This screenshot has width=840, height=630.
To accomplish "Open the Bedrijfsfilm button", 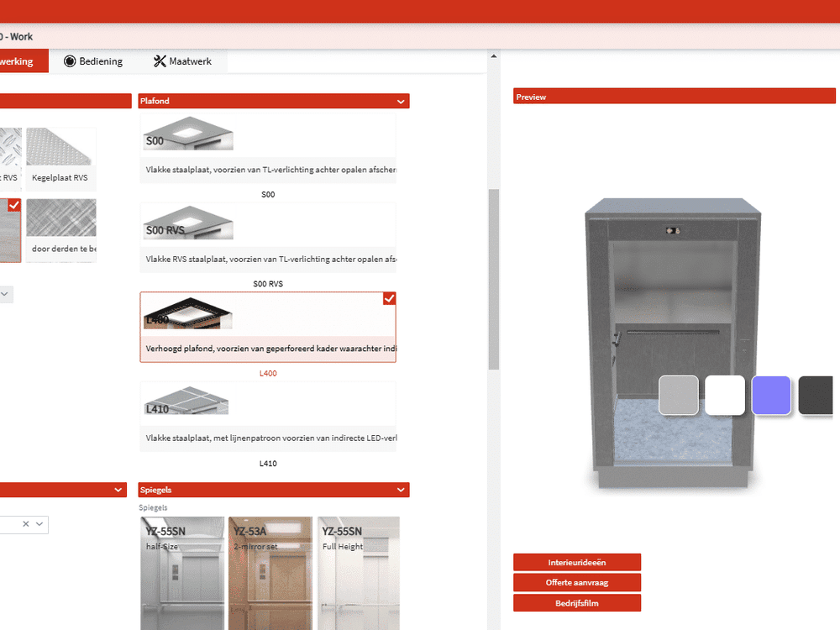I will 577,602.
